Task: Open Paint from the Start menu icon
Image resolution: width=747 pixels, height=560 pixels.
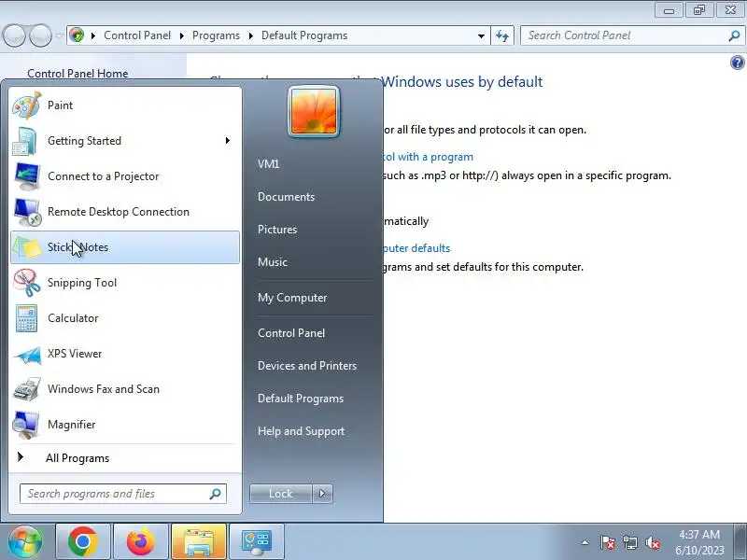Action: (x=27, y=105)
